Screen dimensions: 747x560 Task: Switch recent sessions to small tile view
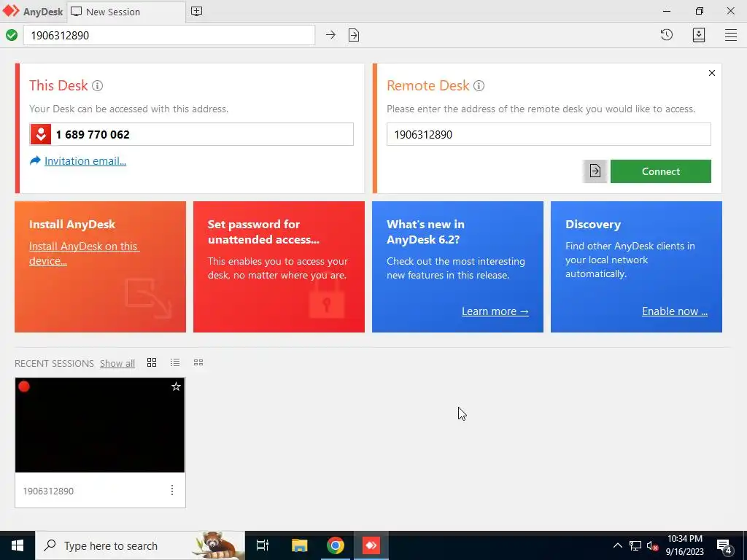coord(198,363)
